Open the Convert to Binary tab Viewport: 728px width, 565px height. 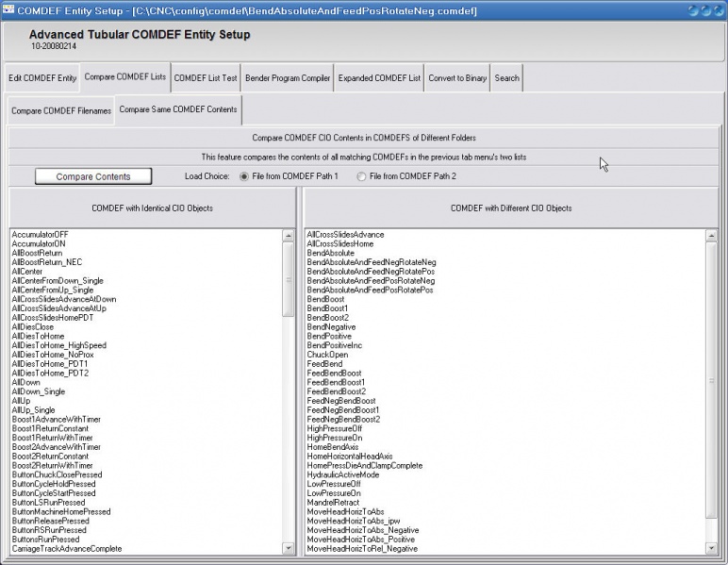(457, 78)
